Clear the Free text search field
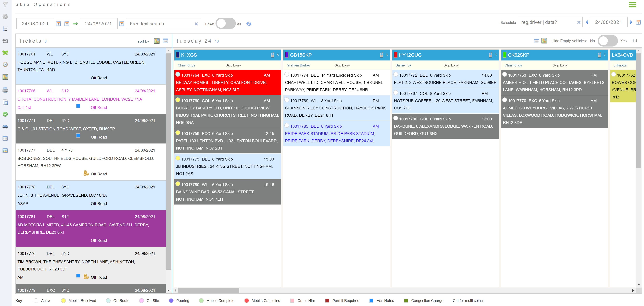Viewport: 644px width, 306px height. (x=196, y=24)
